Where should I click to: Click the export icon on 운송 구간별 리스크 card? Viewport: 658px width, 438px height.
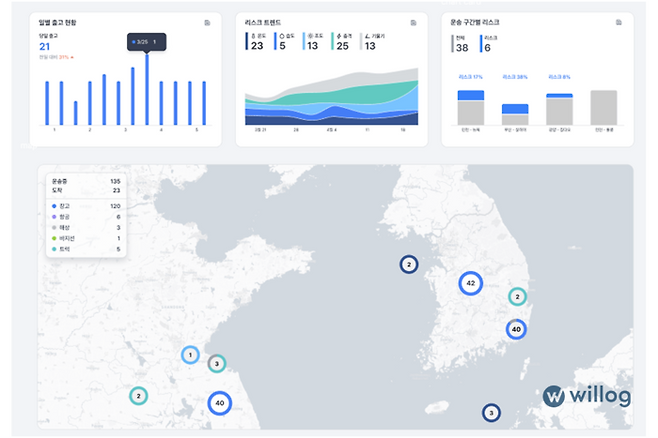point(619,22)
